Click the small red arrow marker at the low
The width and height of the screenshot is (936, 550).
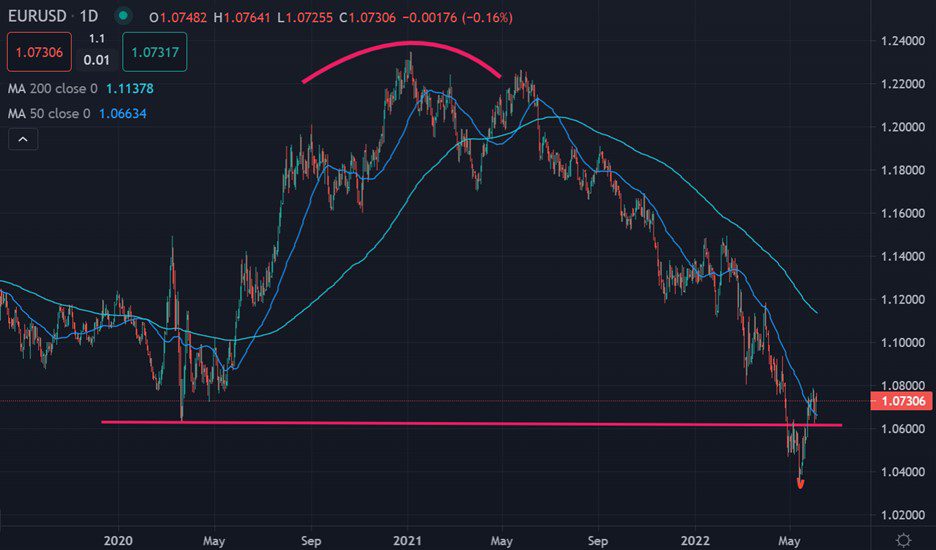[800, 484]
